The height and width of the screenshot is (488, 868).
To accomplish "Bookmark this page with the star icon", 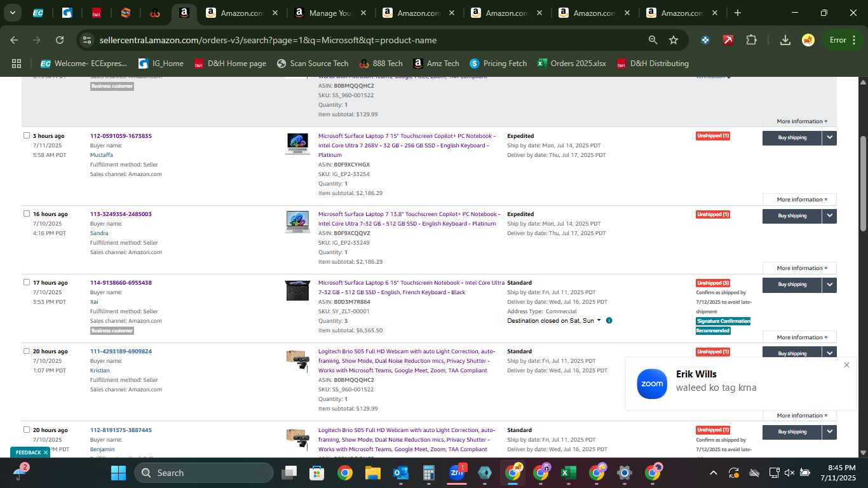I will 674,40.
